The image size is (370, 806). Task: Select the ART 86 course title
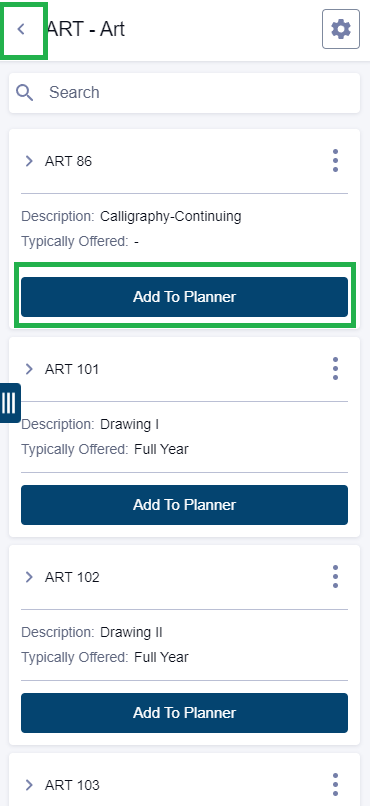click(x=68, y=161)
